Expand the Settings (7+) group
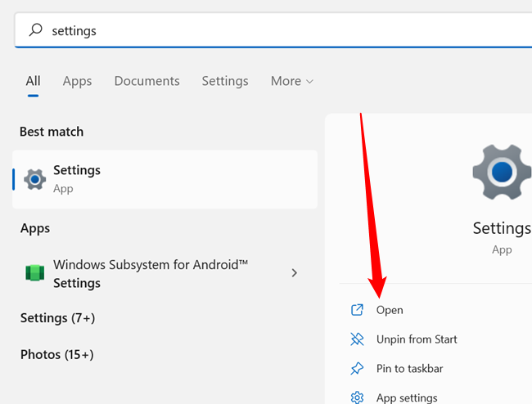This screenshot has height=404, width=532. click(x=57, y=318)
